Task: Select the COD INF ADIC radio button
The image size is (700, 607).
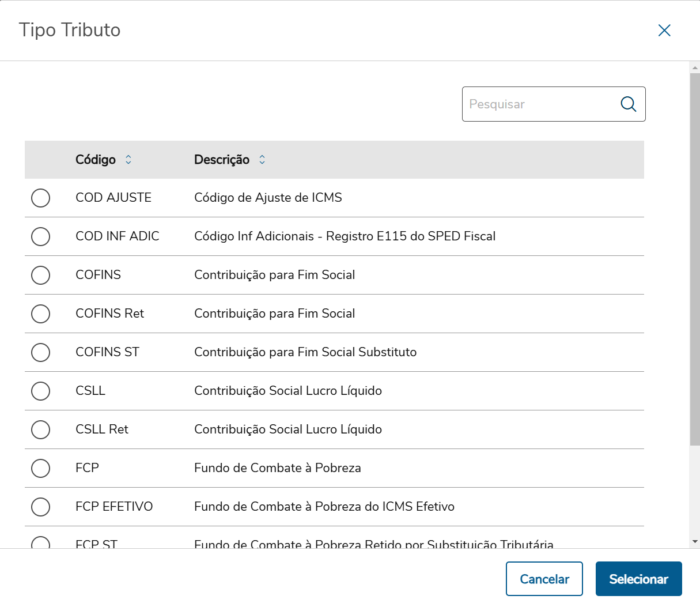Action: point(40,236)
